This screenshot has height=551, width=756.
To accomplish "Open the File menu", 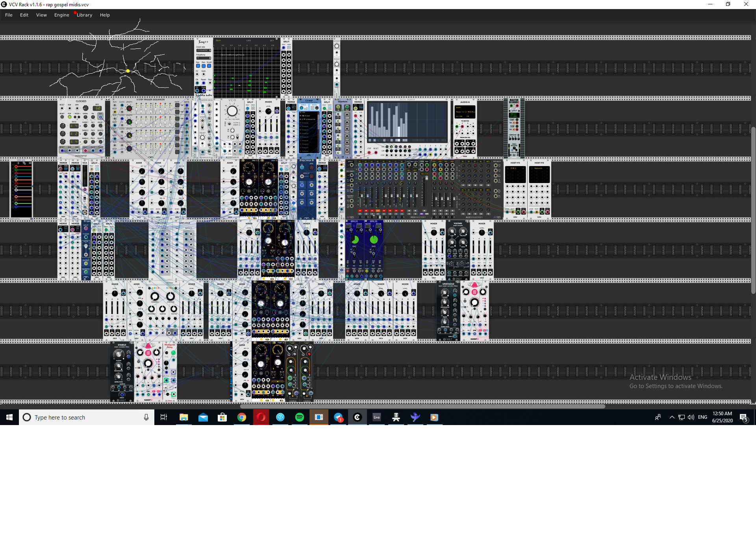I will click(x=9, y=15).
